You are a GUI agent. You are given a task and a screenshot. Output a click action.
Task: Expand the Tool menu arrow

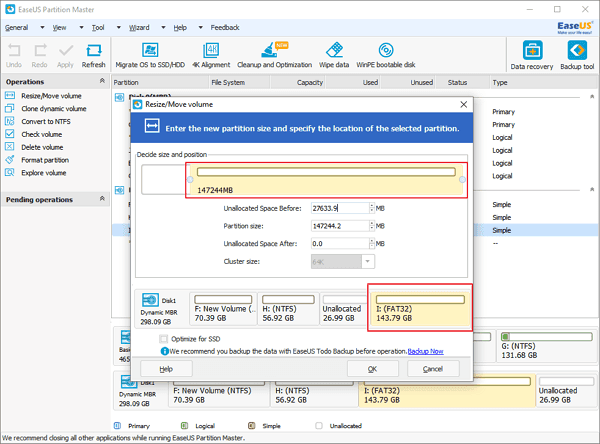point(119,28)
